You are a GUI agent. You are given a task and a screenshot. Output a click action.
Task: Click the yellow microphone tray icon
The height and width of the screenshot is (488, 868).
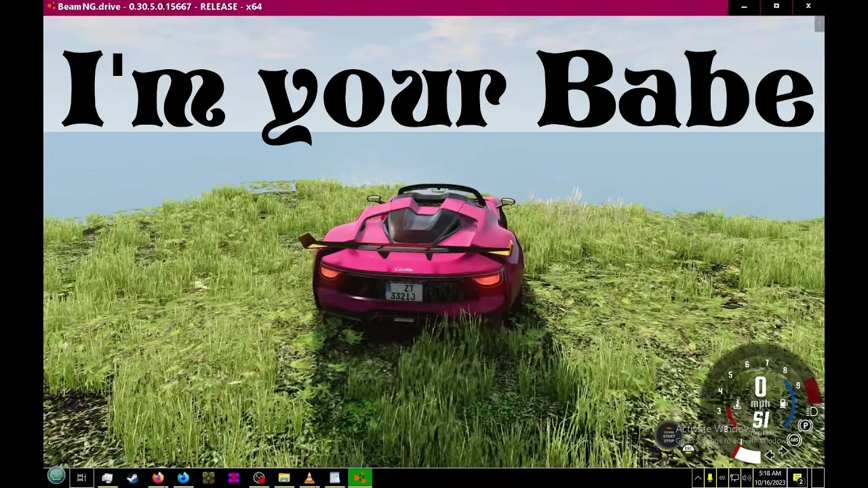coord(710,478)
